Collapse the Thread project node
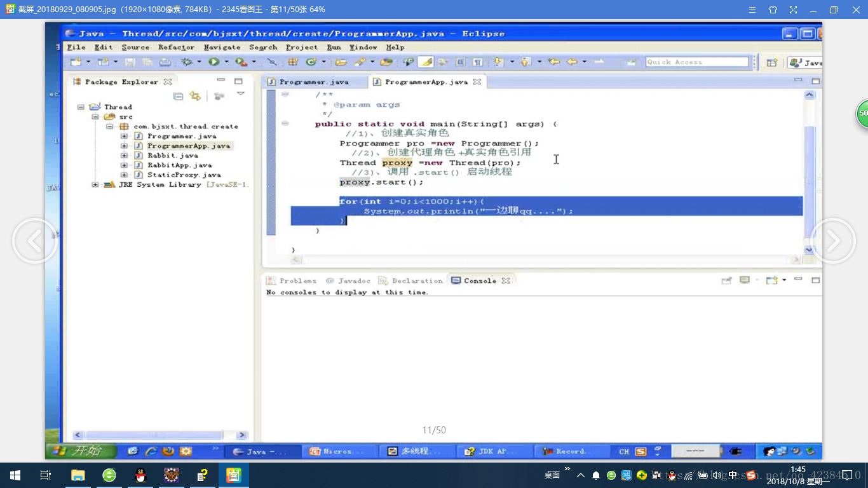Viewport: 868px width, 488px height. click(x=81, y=107)
